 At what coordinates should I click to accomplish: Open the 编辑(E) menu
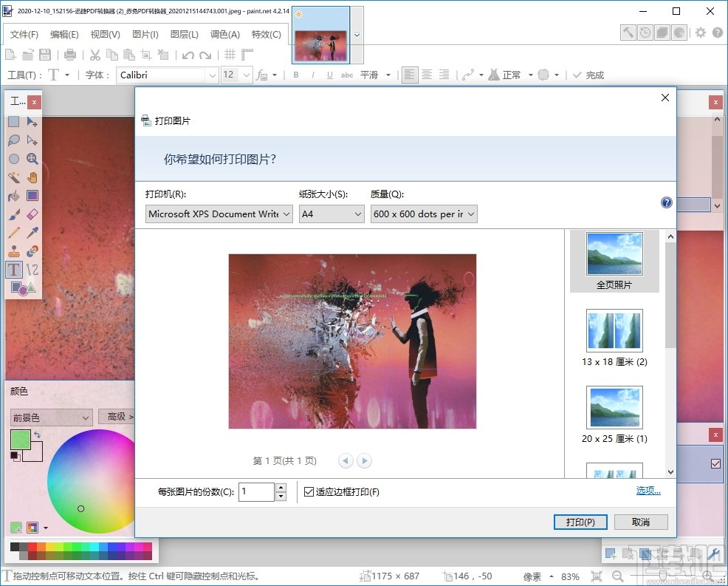coord(64,35)
